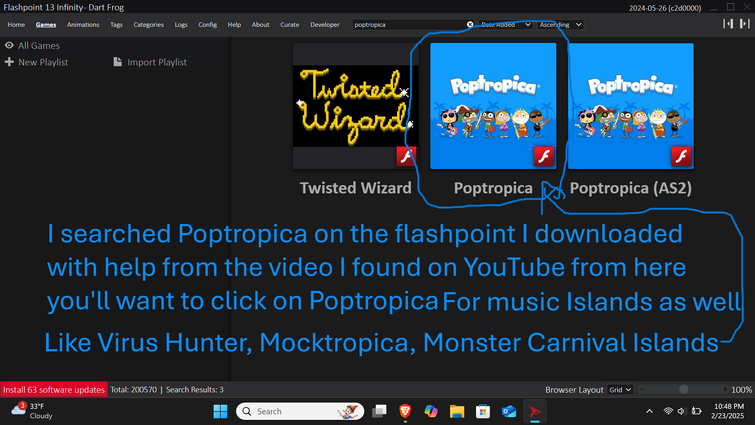Open Copilot from the taskbar
755x425 pixels.
(431, 412)
